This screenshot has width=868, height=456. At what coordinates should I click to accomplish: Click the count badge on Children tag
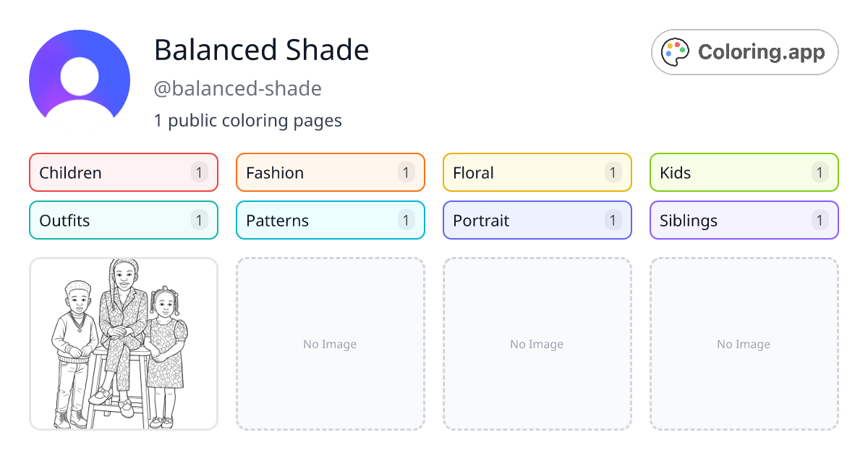(x=199, y=172)
